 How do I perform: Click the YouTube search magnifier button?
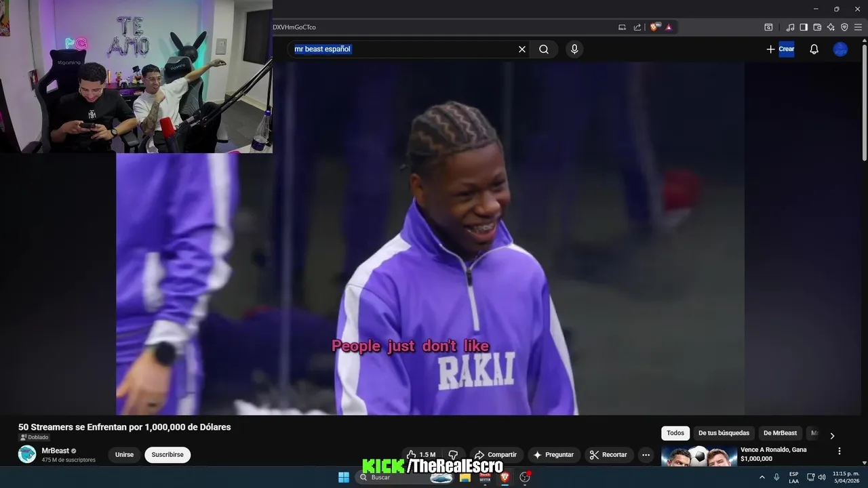(544, 49)
